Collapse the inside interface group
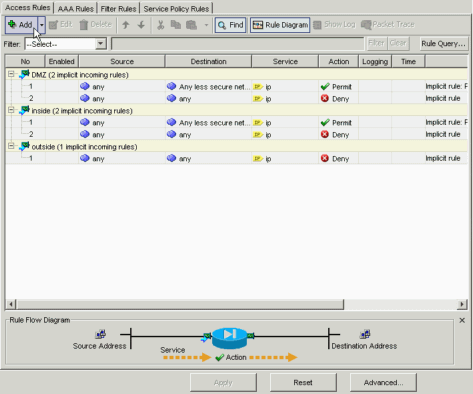This screenshot has width=473, height=394. pos(11,110)
